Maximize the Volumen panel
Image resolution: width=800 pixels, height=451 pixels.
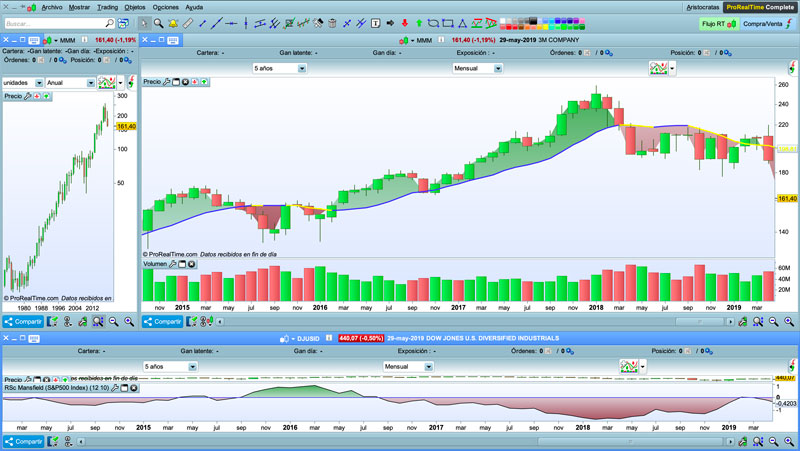(182, 264)
